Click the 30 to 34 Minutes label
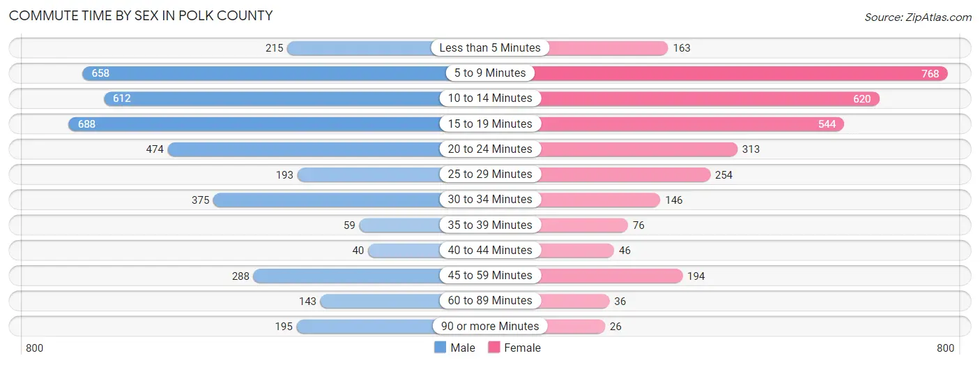 click(x=490, y=200)
